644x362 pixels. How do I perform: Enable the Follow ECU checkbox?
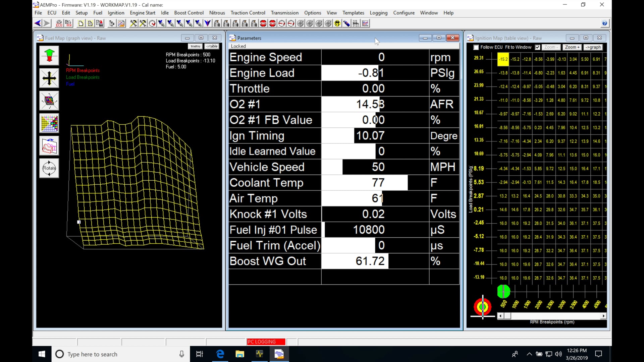(x=476, y=47)
